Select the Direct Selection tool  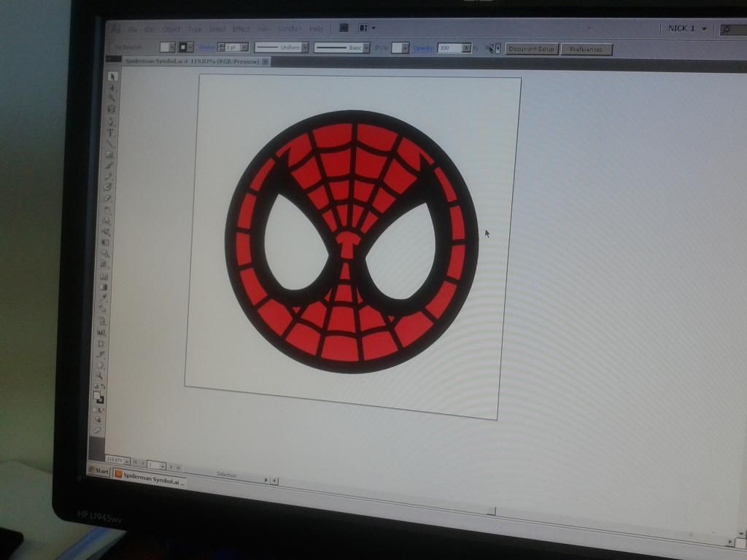pyautogui.click(x=112, y=87)
